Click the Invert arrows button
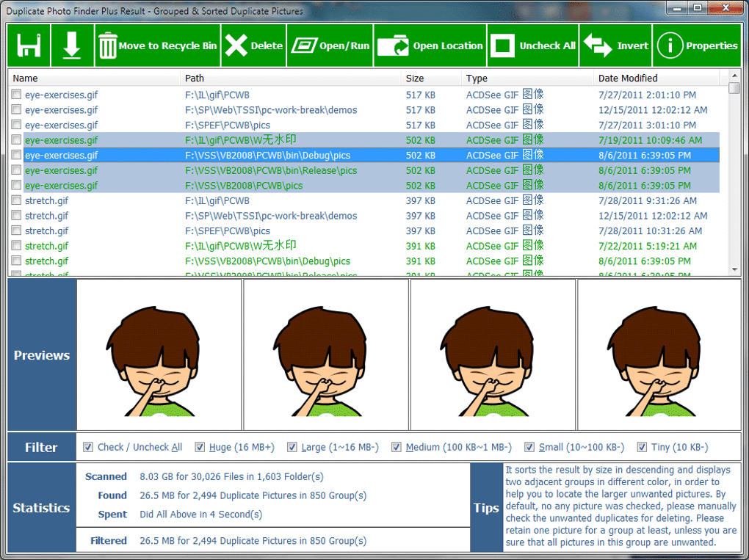 pos(616,46)
